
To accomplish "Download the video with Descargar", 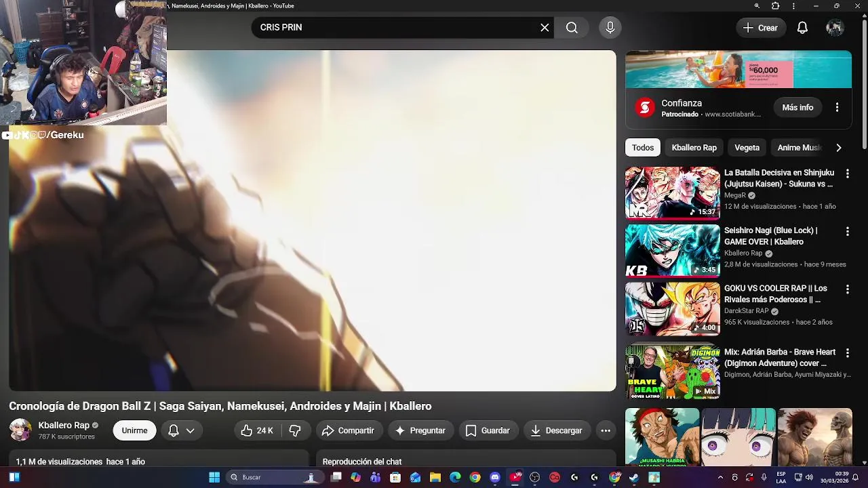I will [556, 430].
